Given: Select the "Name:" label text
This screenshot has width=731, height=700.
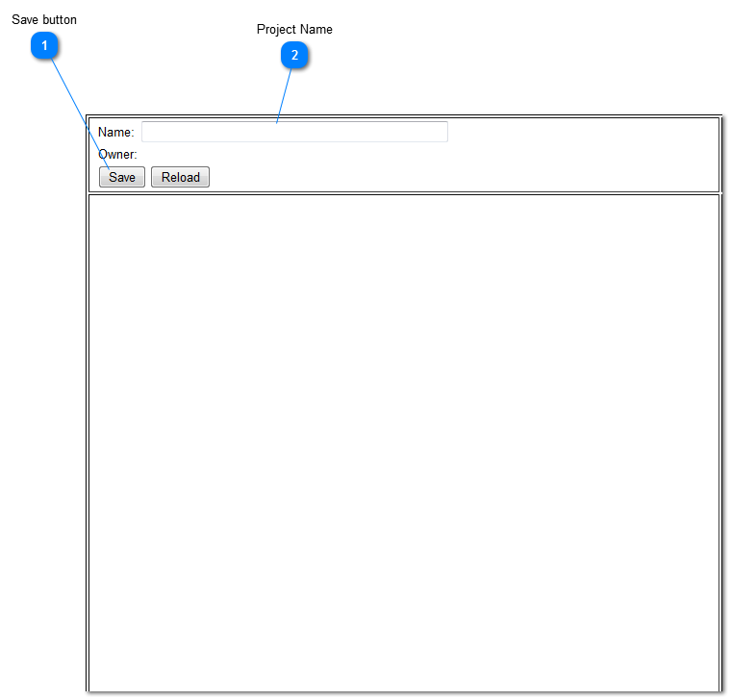Looking at the screenshot, I should click(116, 133).
